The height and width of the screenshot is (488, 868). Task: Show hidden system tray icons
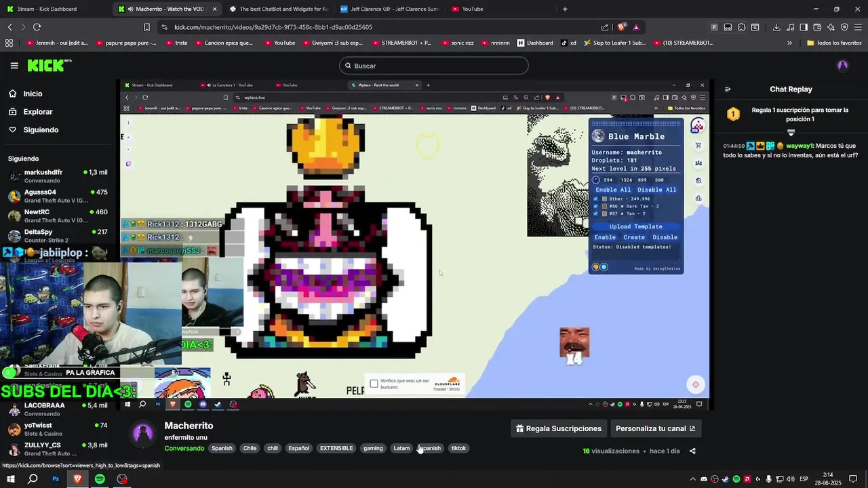pyautogui.click(x=692, y=479)
